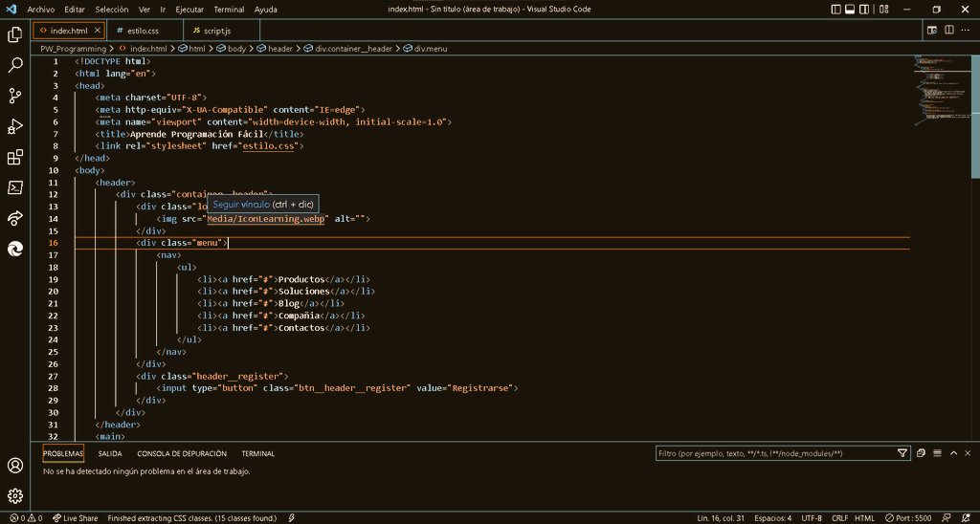Open the Ir menu

[x=163, y=10]
